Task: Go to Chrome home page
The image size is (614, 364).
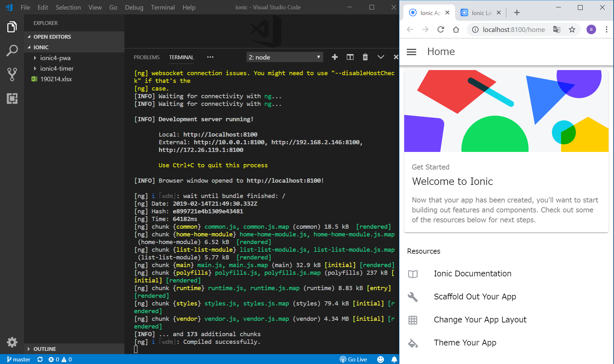Action: pyautogui.click(x=456, y=29)
